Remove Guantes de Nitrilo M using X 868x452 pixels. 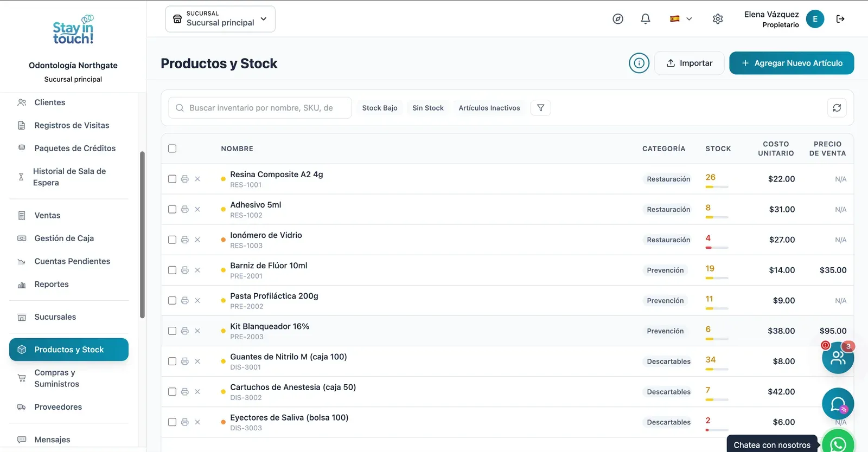[197, 361]
